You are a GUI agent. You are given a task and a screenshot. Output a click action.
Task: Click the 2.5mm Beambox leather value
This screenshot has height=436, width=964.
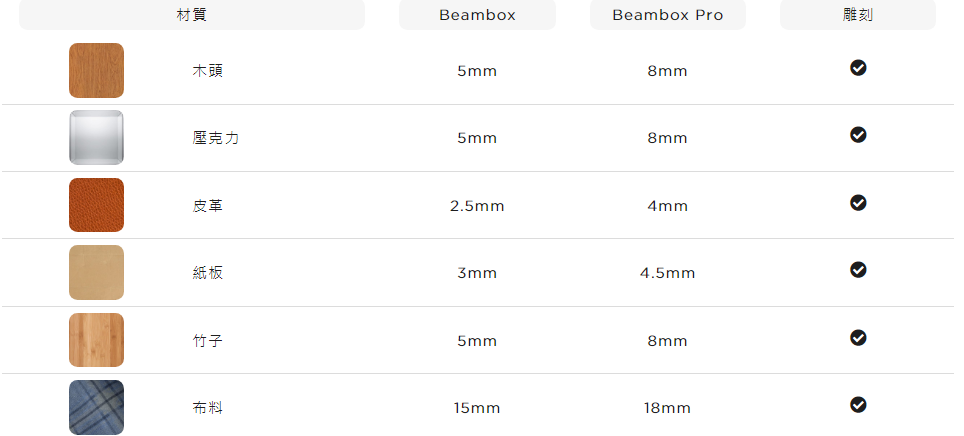coord(477,206)
